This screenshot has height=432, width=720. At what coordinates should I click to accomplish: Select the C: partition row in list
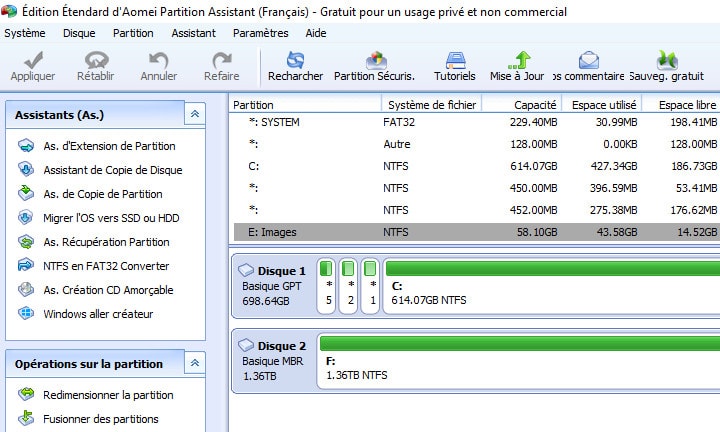pyautogui.click(x=477, y=166)
